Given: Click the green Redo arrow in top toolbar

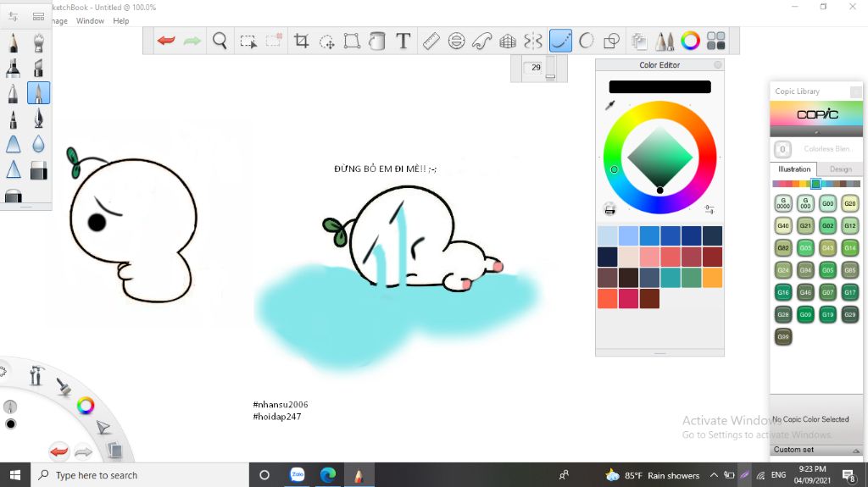Looking at the screenshot, I should (192, 41).
